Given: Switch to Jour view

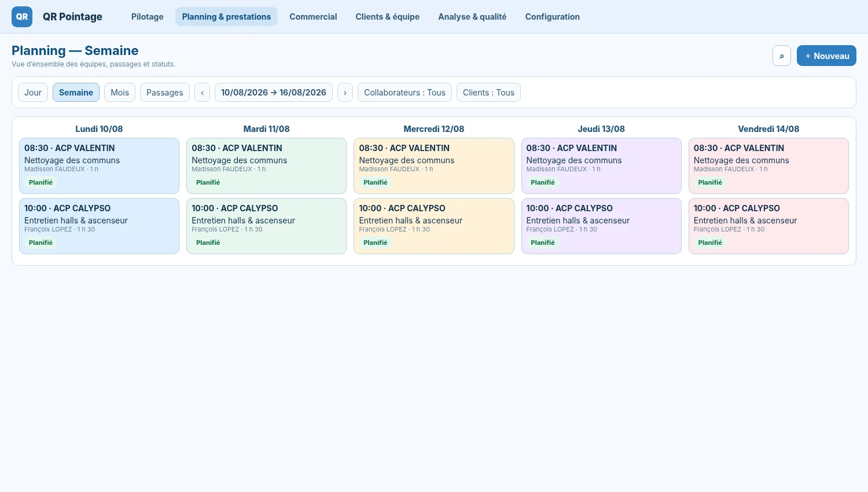Looking at the screenshot, I should pos(33,93).
